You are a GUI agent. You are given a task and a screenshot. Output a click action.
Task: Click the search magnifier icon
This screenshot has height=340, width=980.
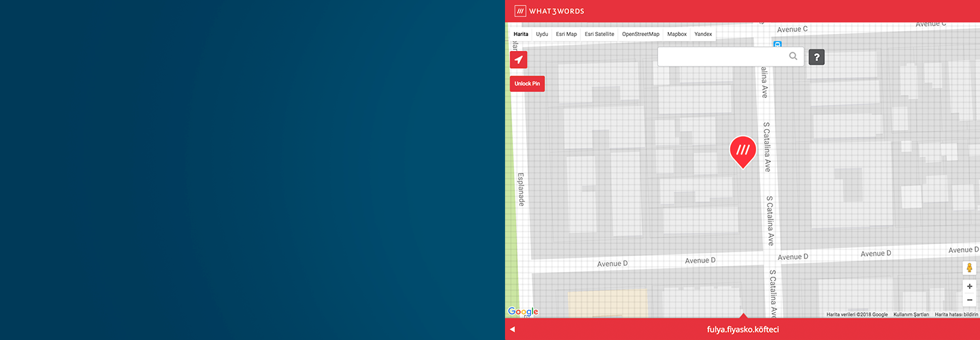tap(793, 56)
